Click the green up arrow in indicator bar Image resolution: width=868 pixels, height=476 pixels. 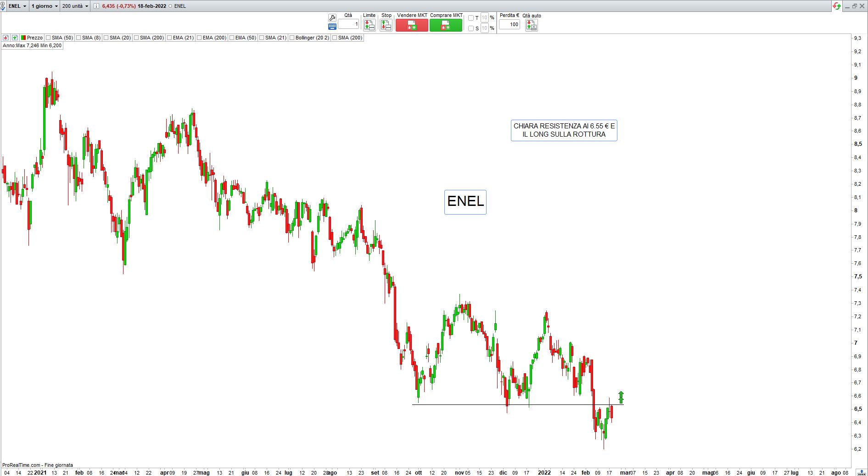[15, 38]
